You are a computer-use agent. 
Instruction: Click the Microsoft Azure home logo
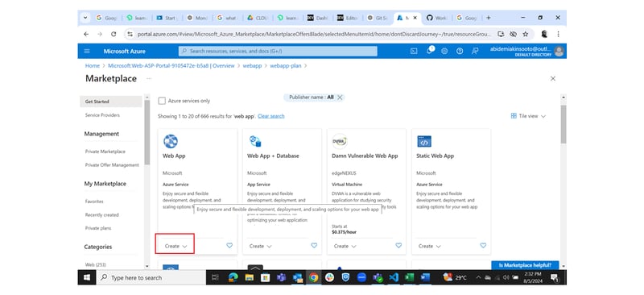(125, 52)
